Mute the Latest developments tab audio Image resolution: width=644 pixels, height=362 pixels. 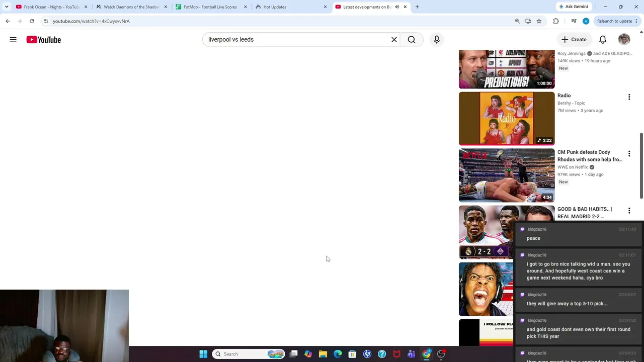point(397,7)
